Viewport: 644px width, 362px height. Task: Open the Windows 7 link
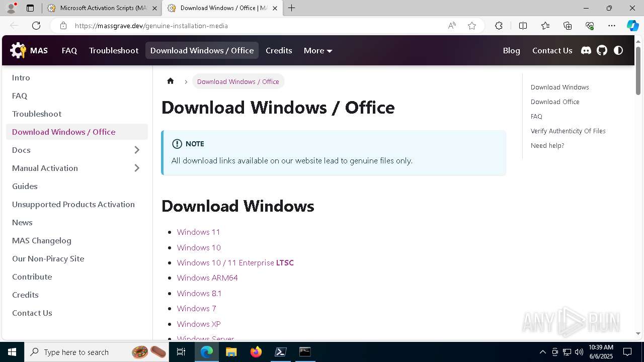(x=196, y=308)
